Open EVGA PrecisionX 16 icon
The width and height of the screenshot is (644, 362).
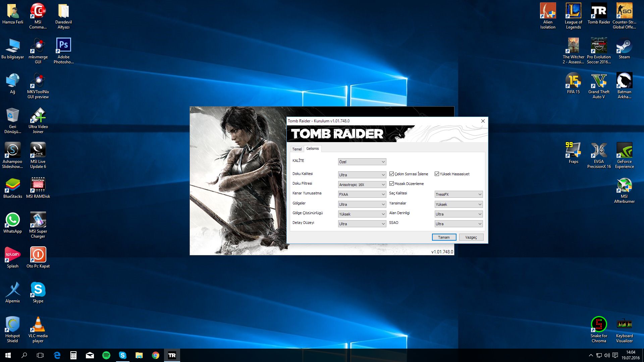[x=599, y=155]
